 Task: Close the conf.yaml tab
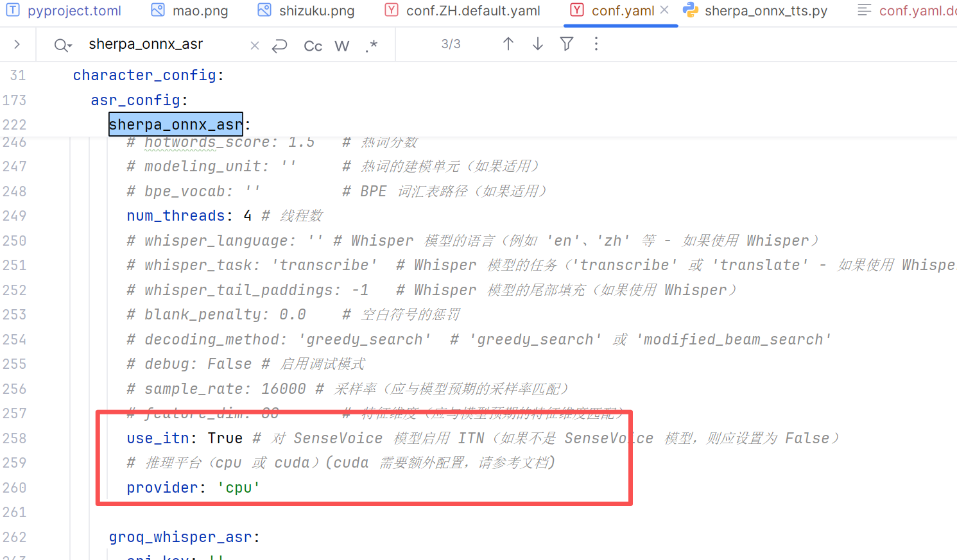pos(664,10)
